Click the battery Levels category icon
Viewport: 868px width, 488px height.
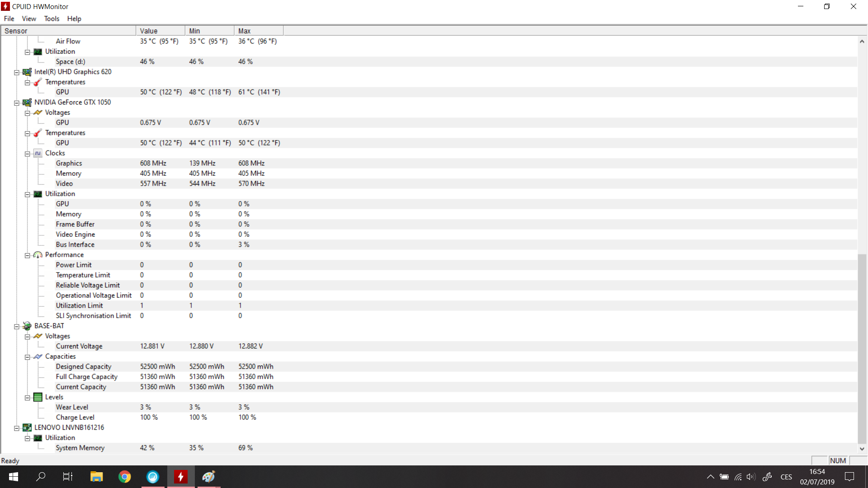pos(38,397)
